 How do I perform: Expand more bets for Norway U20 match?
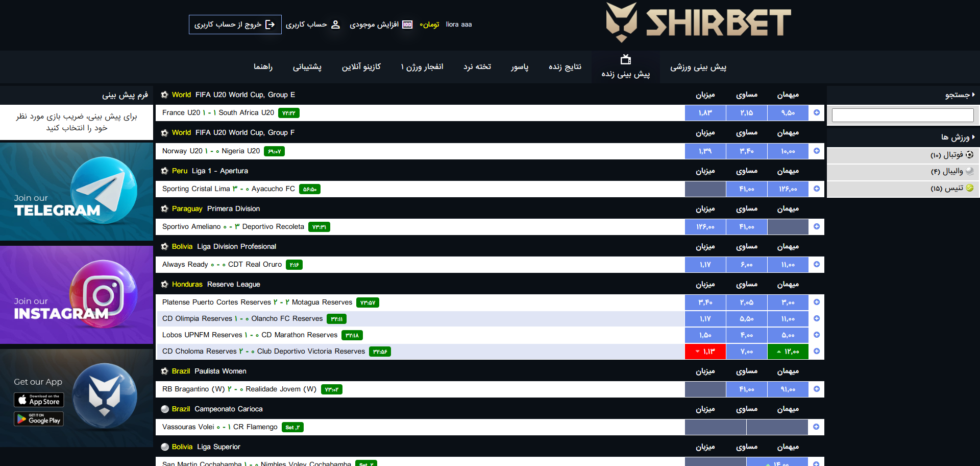click(817, 151)
